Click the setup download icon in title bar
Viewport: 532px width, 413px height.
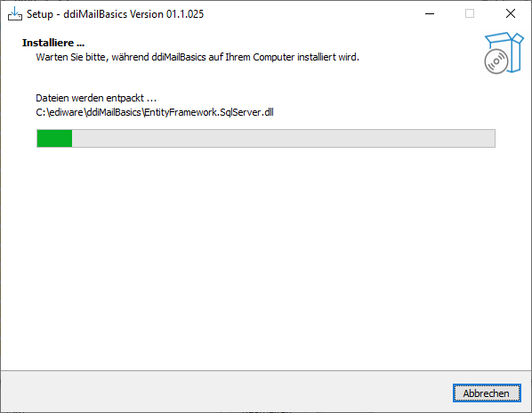point(15,14)
